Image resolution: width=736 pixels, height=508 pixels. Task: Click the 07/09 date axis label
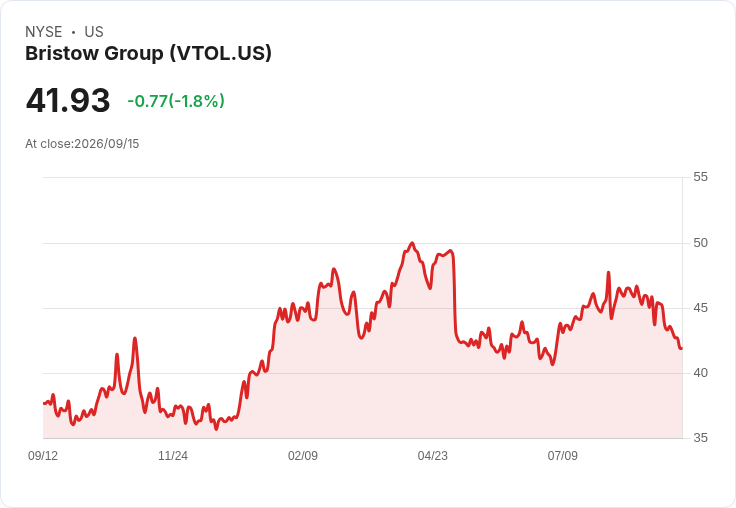[x=562, y=455]
